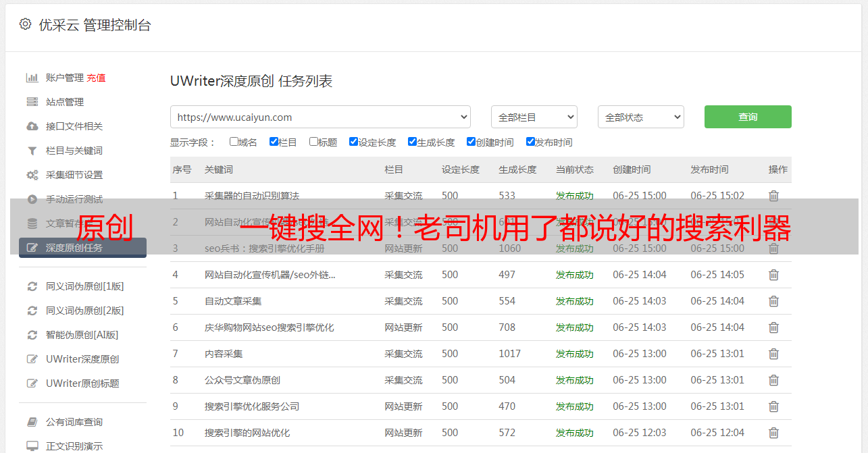Click keyword 搜索引擎的网站优化
868x453 pixels.
(247, 433)
